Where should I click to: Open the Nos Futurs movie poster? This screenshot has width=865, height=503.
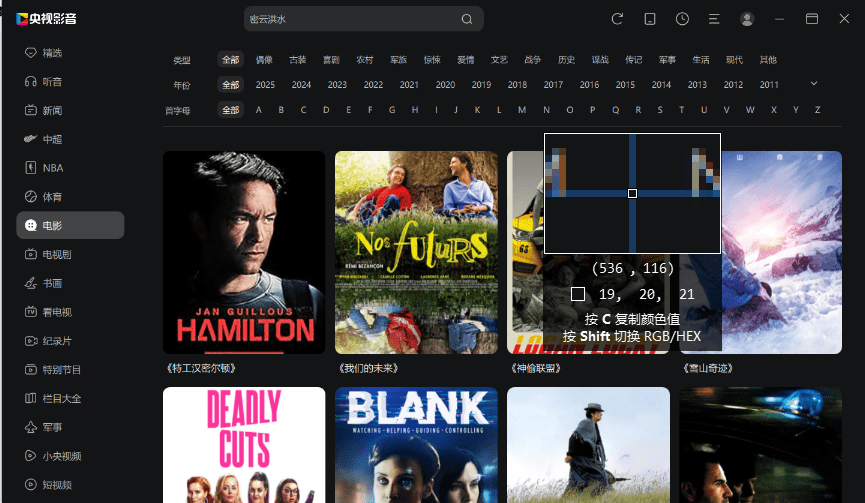pyautogui.click(x=416, y=252)
